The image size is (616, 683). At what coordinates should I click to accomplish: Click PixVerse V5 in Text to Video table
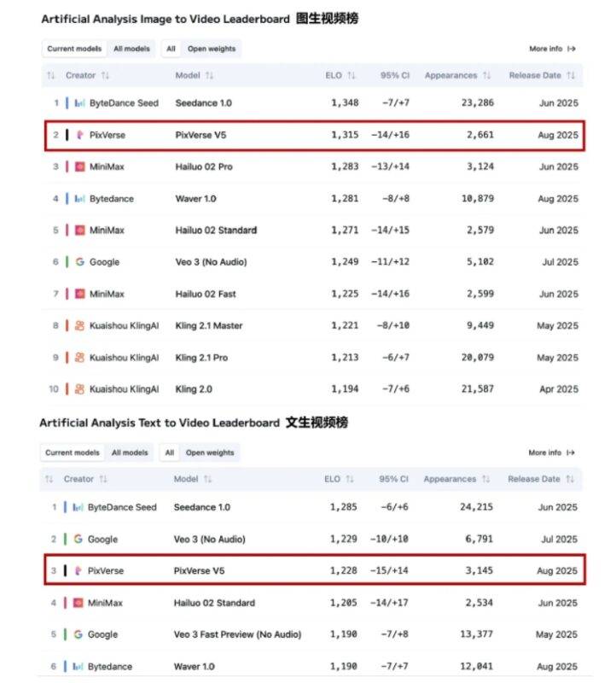[199, 570]
